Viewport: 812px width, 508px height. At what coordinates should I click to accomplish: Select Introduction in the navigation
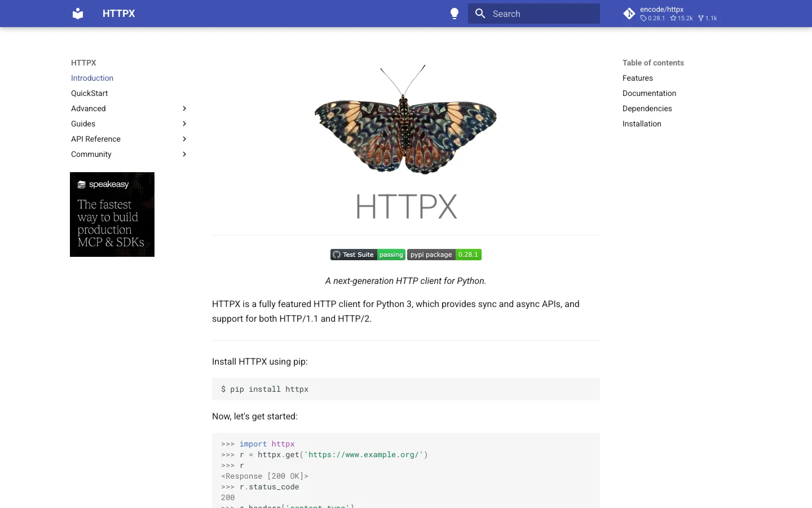92,78
